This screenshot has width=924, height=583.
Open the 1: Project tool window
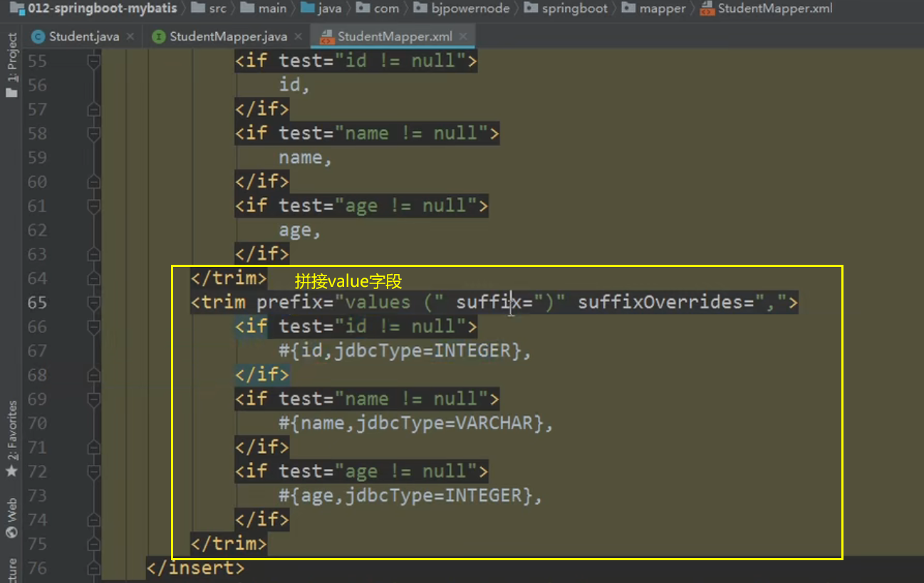pyautogui.click(x=11, y=65)
